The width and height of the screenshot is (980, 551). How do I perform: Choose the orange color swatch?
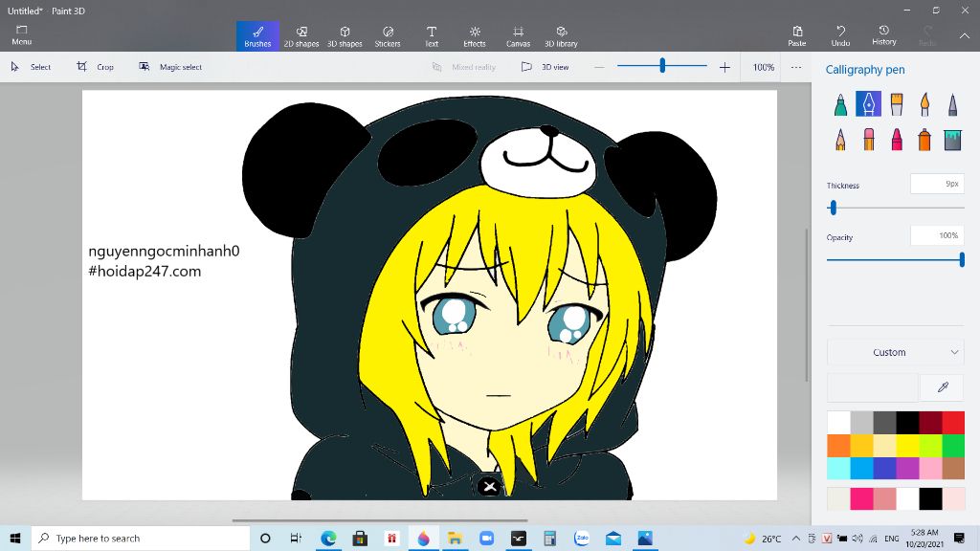pos(838,446)
